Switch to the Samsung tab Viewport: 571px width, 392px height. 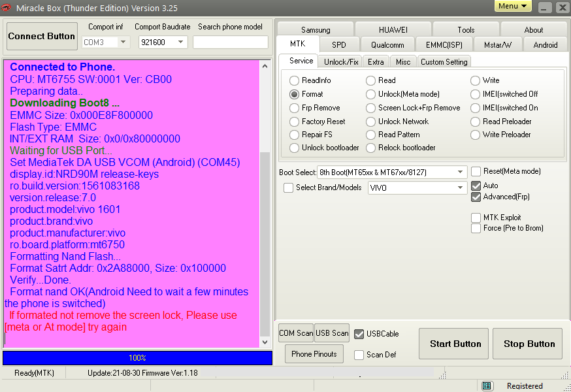tap(316, 30)
